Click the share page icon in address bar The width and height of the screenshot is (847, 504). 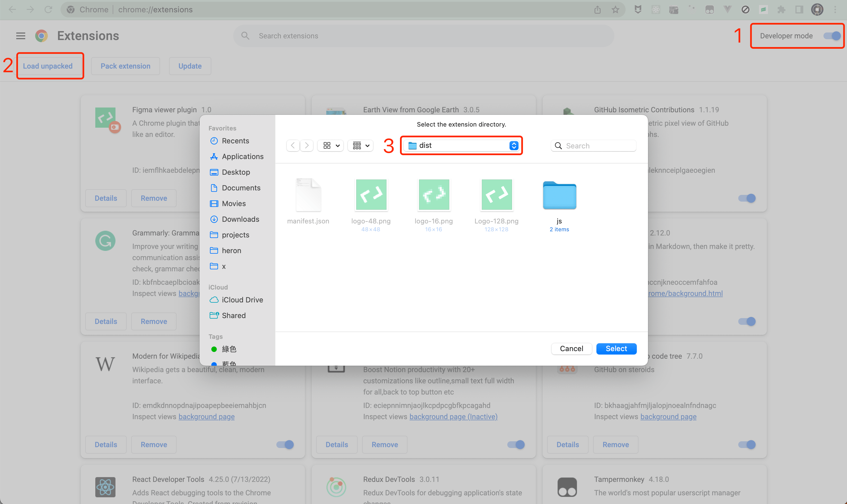pos(598,10)
